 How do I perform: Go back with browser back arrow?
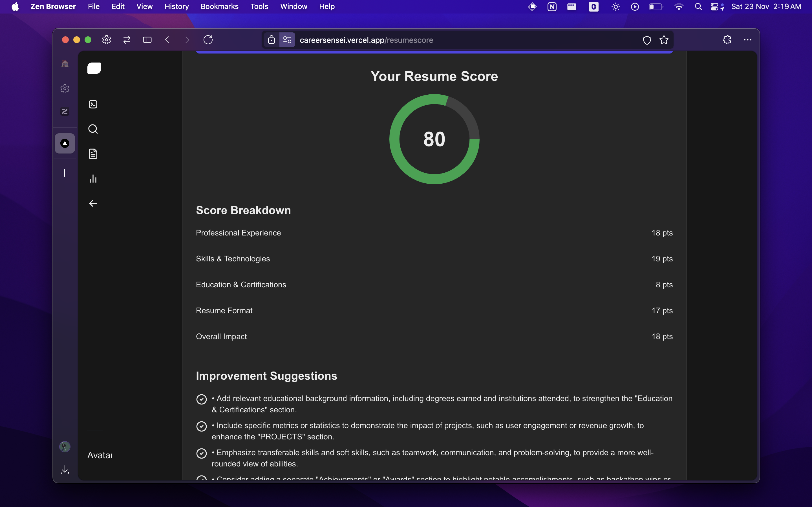click(x=167, y=40)
